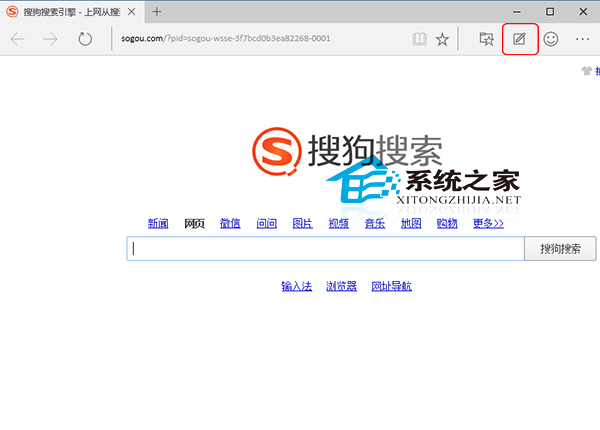Open the 音乐 music link
600x430 pixels.
(x=375, y=223)
